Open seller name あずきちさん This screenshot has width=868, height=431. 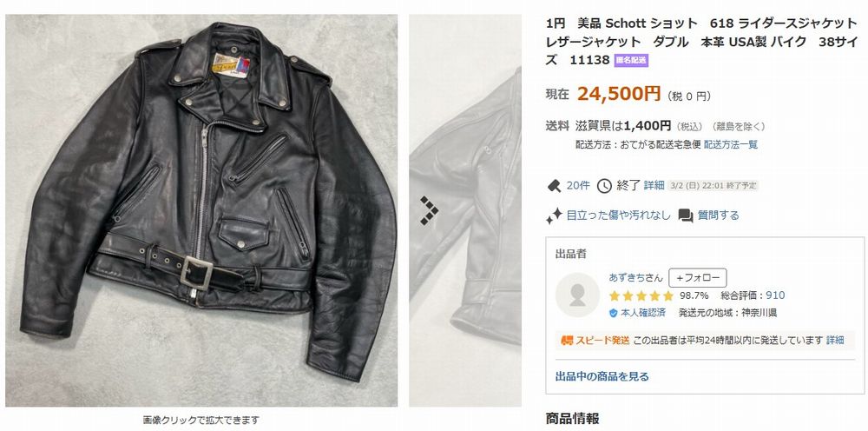pos(635,277)
